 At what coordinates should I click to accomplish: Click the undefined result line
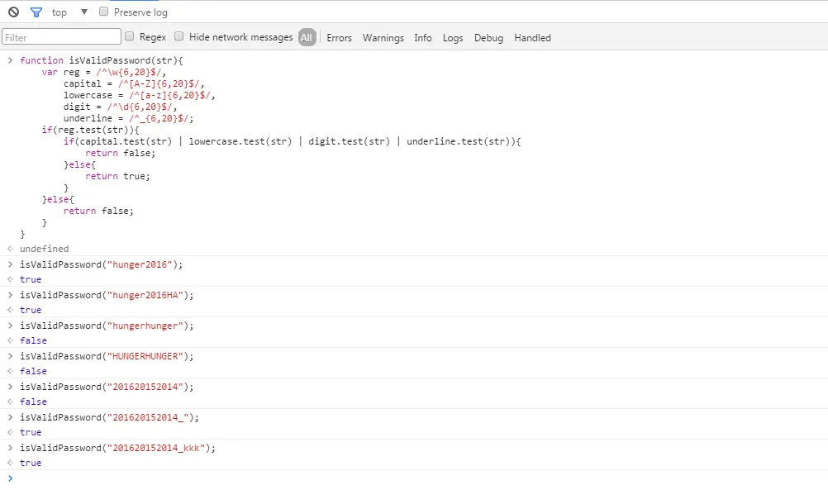click(45, 249)
